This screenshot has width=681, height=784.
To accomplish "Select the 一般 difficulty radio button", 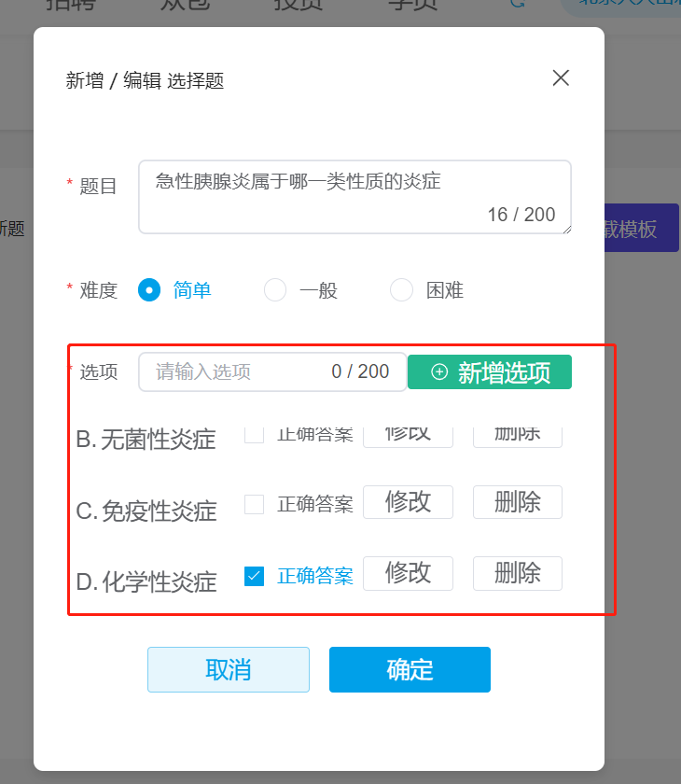I will (275, 290).
